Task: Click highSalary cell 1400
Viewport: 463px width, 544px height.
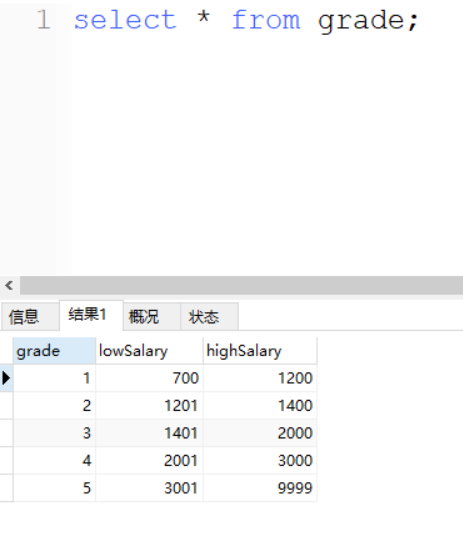Action: pos(260,405)
